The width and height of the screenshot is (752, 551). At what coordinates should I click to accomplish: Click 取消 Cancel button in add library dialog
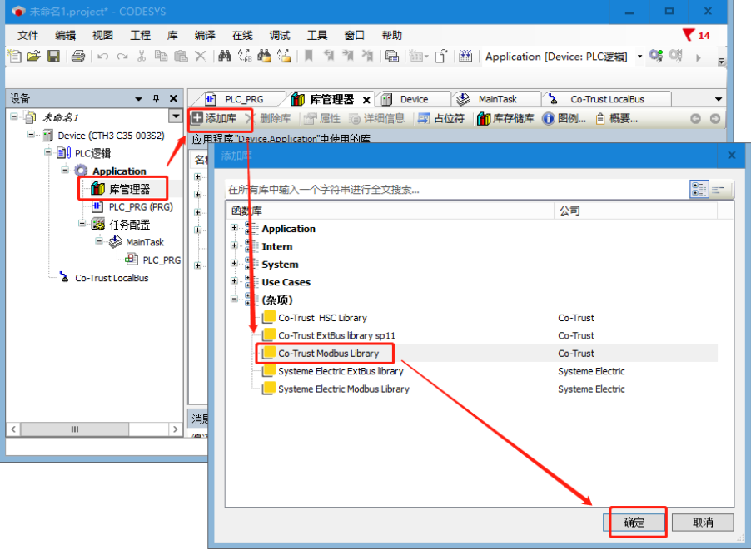coord(703,522)
